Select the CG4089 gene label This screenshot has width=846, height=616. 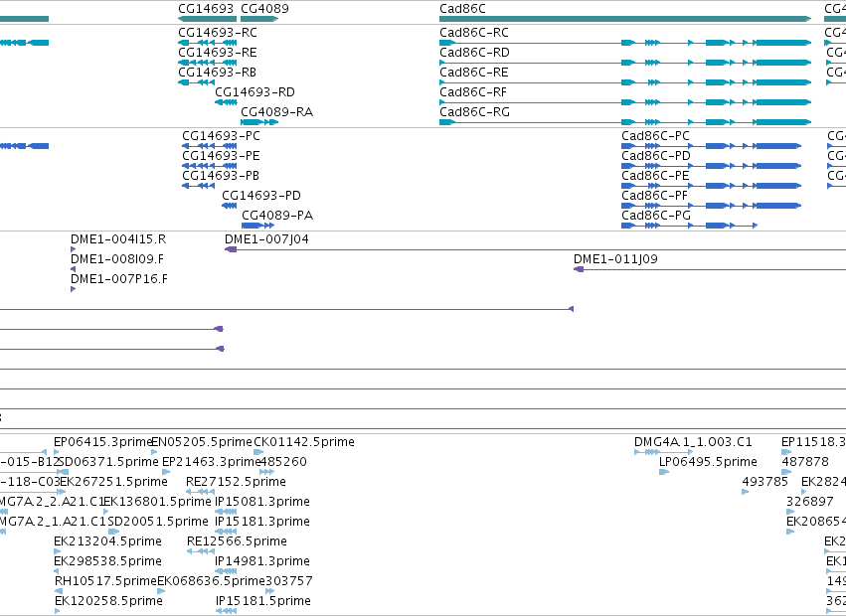click(x=264, y=9)
